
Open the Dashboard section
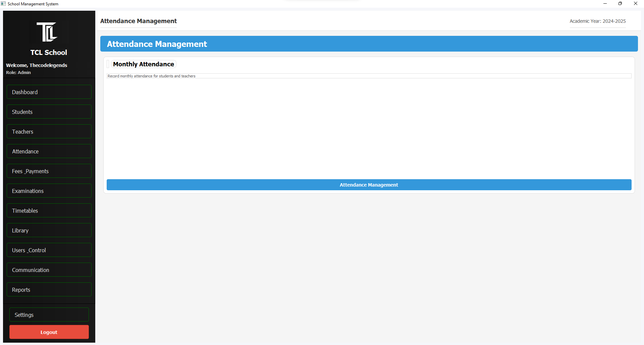[x=49, y=92]
